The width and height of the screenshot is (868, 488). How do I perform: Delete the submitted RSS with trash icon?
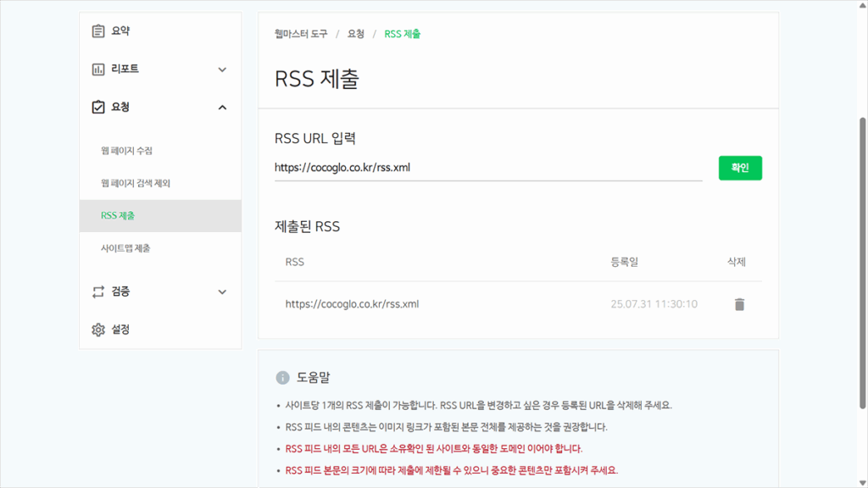(739, 304)
